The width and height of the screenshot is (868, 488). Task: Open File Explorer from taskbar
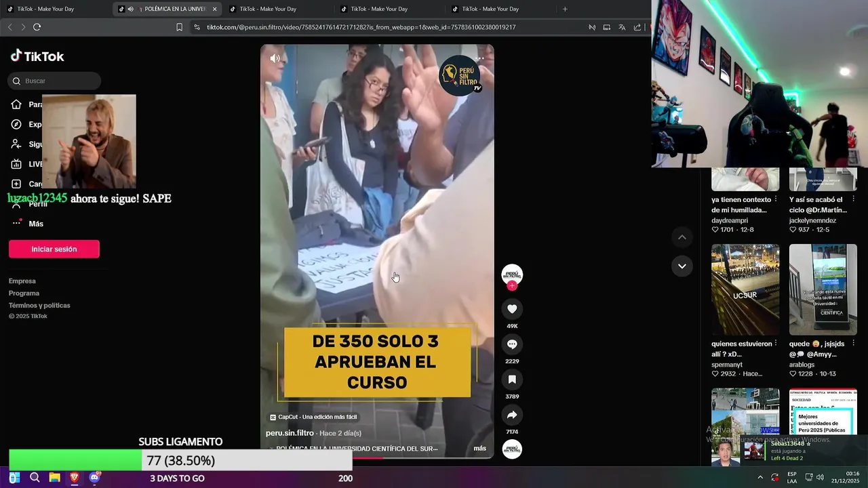point(54,478)
